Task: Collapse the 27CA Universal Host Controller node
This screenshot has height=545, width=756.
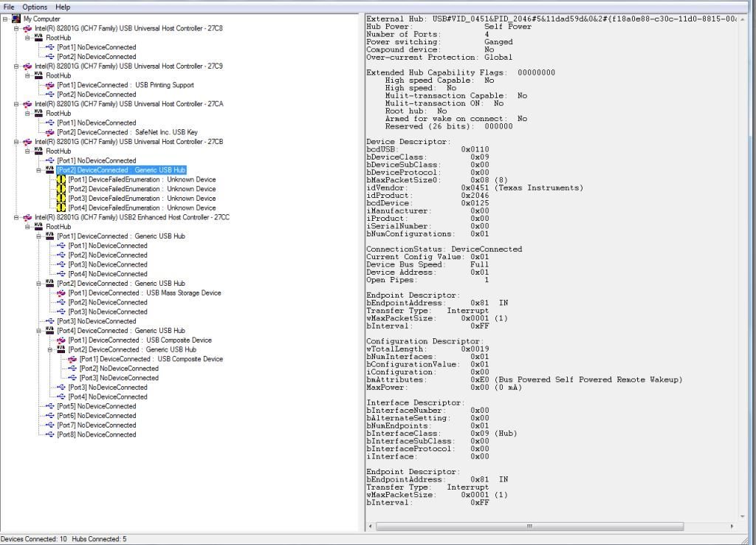Action: click(x=16, y=103)
